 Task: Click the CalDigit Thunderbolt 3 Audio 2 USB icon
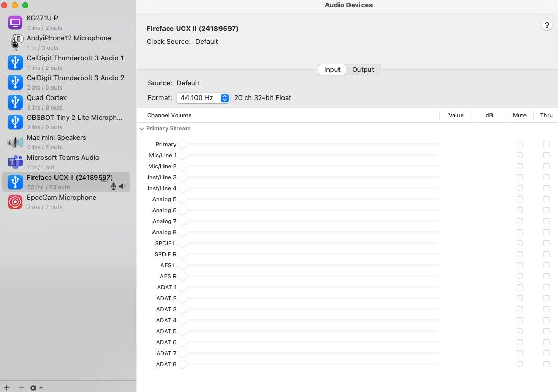[x=15, y=82]
